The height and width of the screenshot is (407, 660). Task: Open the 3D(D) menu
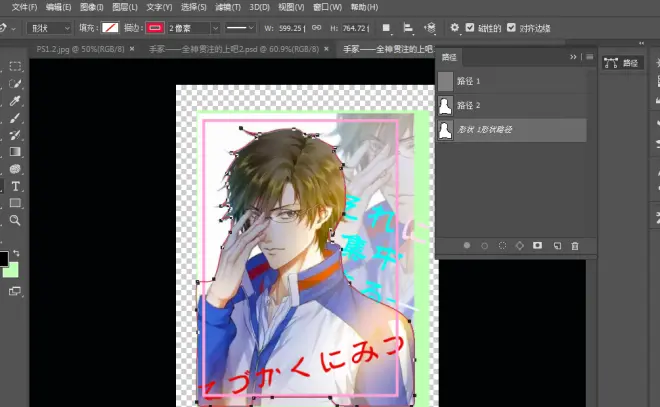click(259, 7)
